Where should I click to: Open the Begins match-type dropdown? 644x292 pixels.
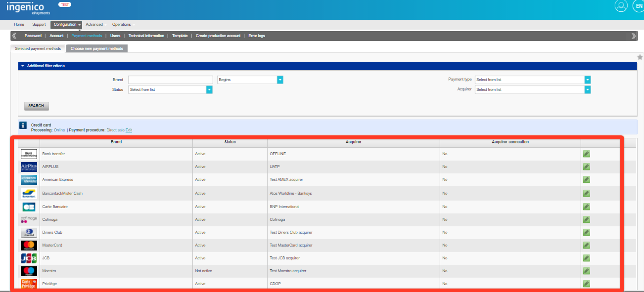280,80
